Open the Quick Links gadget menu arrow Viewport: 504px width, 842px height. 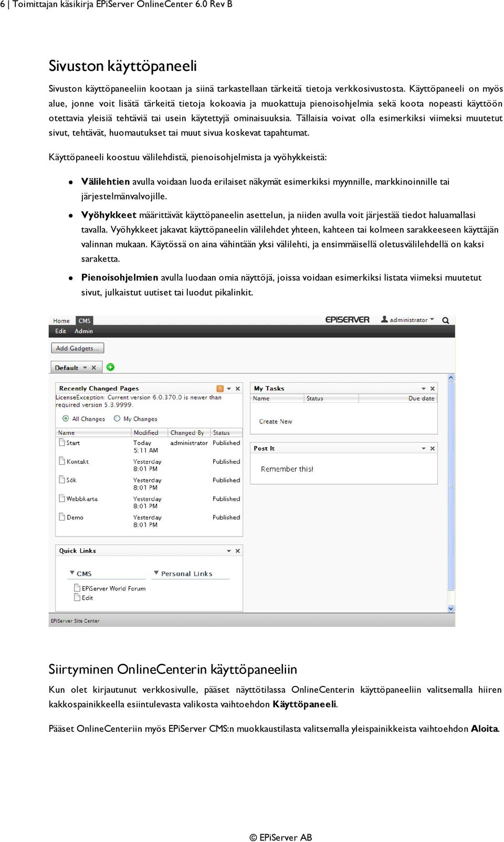tap(229, 551)
